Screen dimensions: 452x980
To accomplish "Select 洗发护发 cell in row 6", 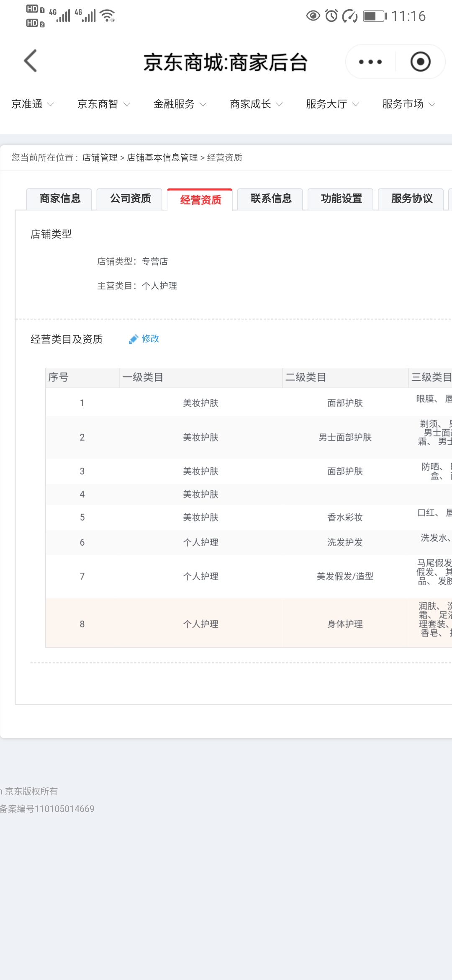I will point(345,542).
